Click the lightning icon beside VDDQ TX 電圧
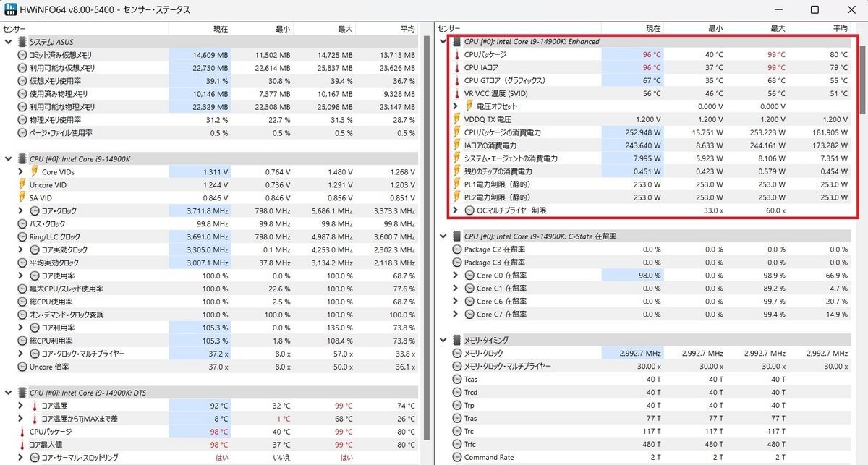This screenshot has width=868, height=465. pos(456,120)
